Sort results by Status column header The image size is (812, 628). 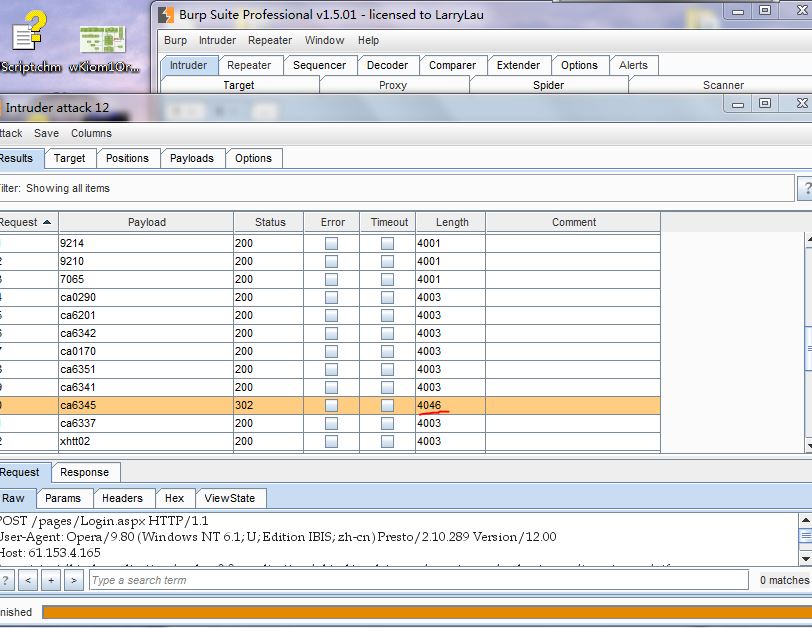tap(269, 222)
